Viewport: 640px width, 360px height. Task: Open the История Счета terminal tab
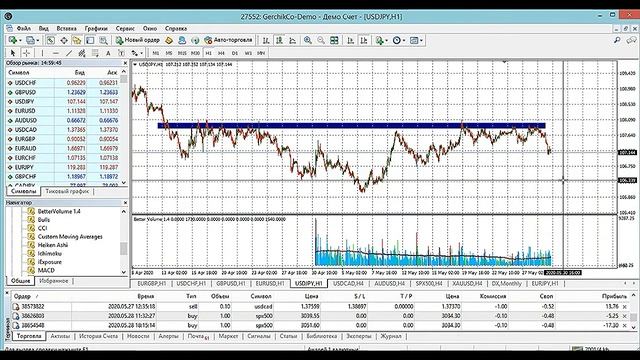click(x=98, y=336)
